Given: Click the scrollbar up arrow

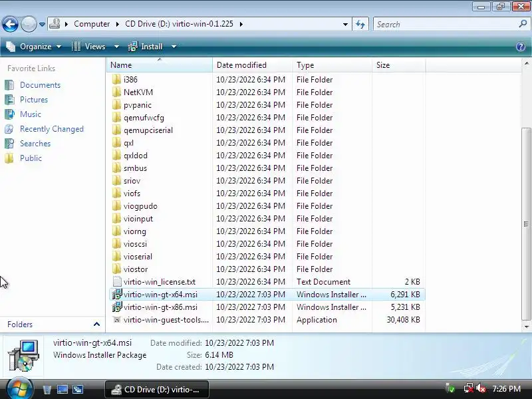Looking at the screenshot, I should [526, 63].
